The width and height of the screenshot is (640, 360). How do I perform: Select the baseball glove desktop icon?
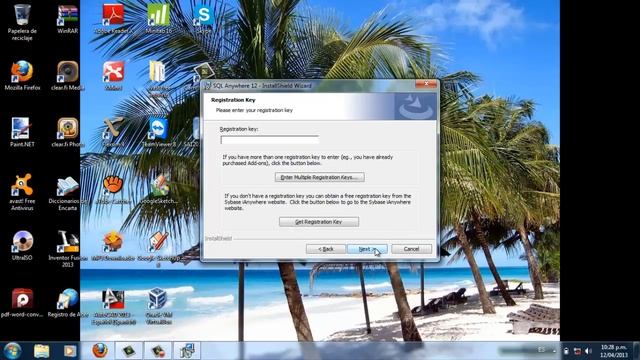[113, 189]
